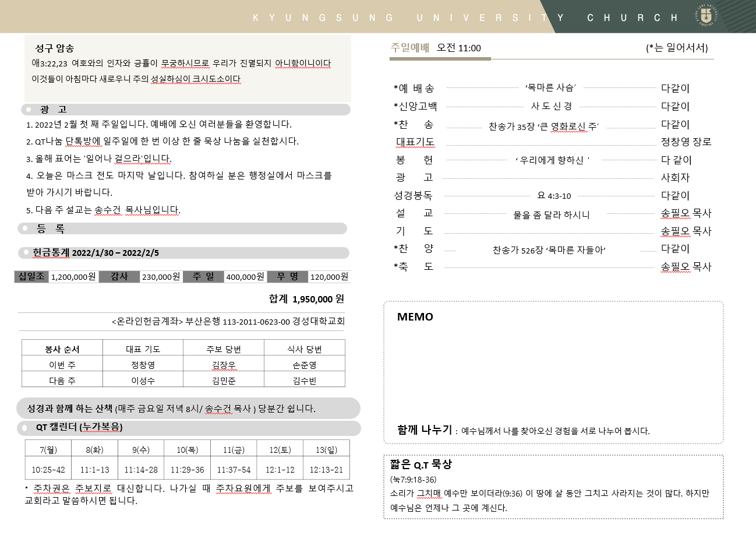
Task: Click the '주보 당번' column header
Action: click(x=224, y=349)
